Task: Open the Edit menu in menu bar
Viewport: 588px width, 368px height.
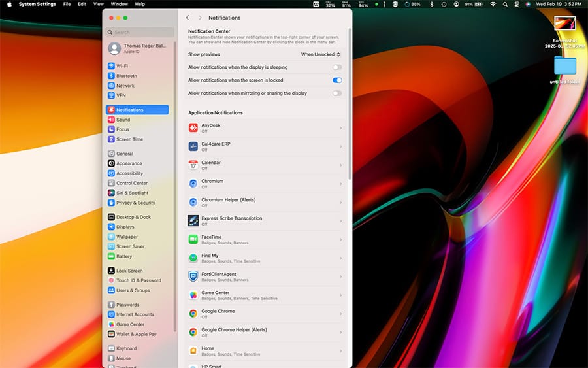Action: 82,4
